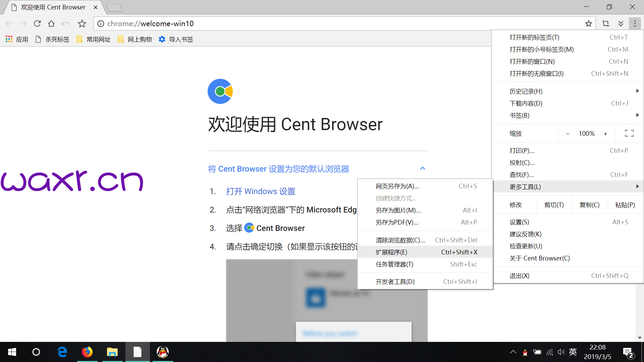Click 复制(C) in edit row
The image size is (644, 362).
coord(589,205)
